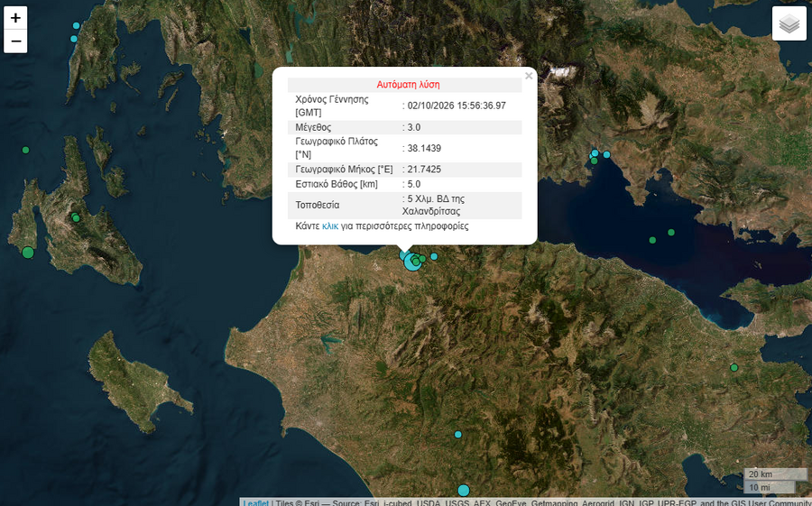The height and width of the screenshot is (506, 812).
Task: Select the rightmost cyan marker on the gulf's north coast
Action: (x=606, y=154)
